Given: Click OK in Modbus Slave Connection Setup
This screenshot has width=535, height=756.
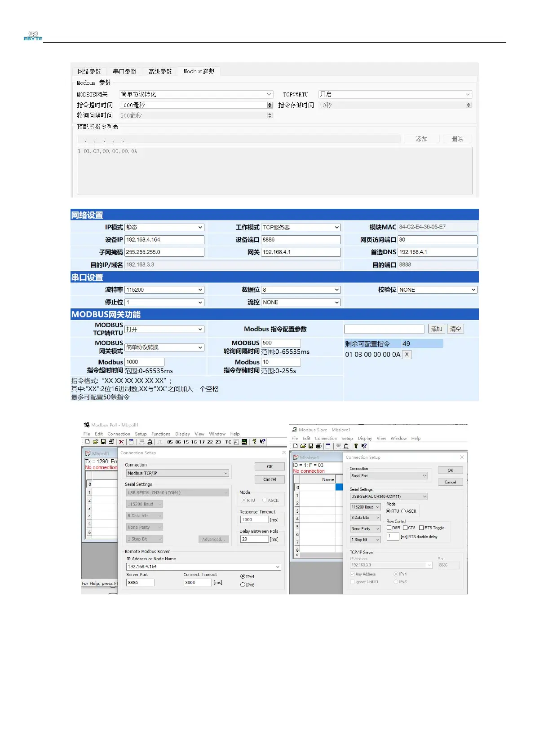Looking at the screenshot, I should coord(451,470).
